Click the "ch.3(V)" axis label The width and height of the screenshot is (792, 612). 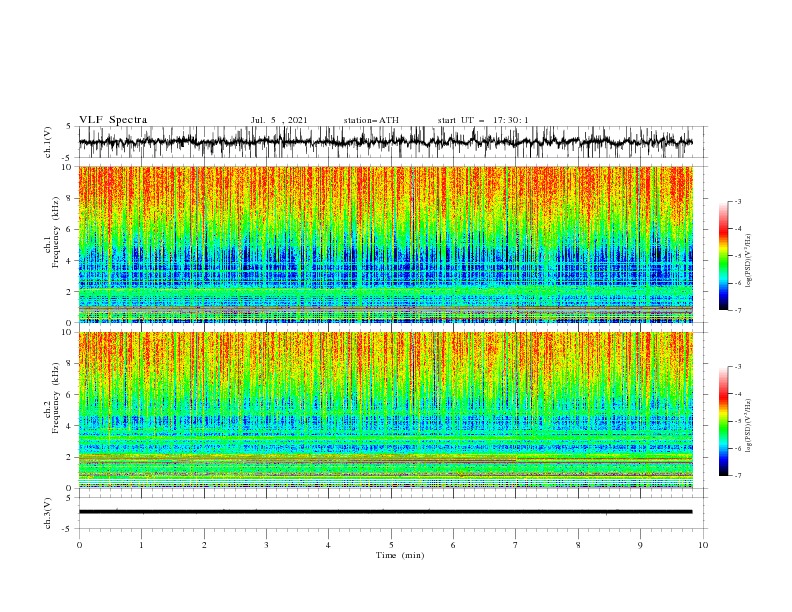(48, 513)
